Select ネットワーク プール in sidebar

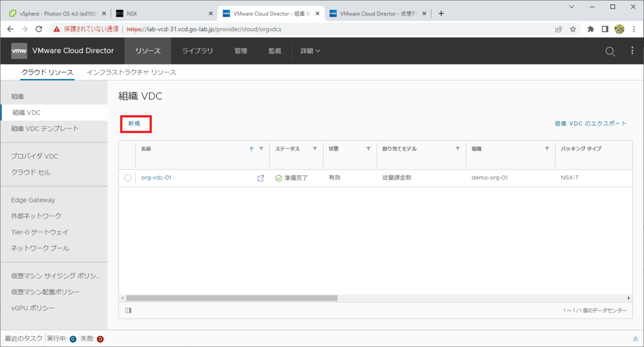coord(40,248)
